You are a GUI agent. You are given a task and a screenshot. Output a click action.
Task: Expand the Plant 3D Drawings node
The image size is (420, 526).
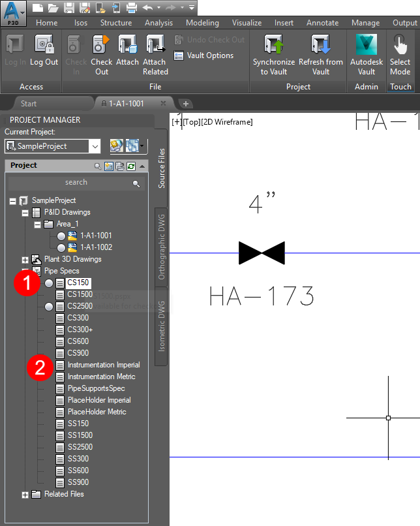click(x=25, y=259)
